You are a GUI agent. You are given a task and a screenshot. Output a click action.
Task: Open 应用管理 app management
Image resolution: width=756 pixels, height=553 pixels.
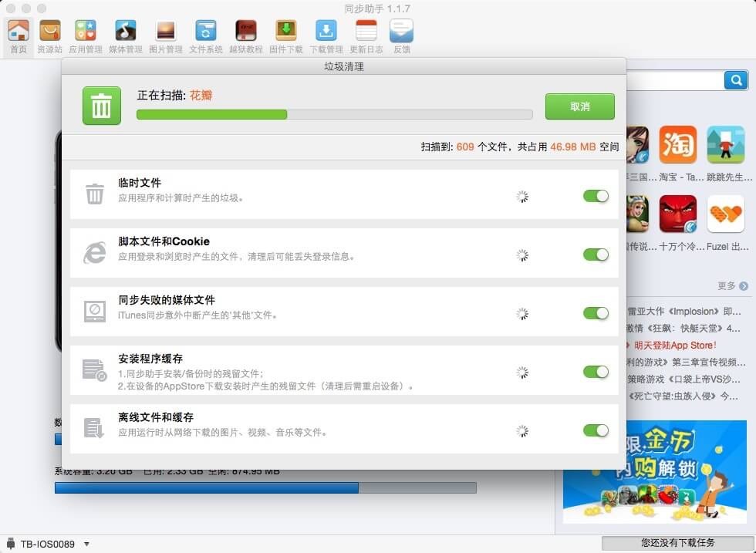pos(85,35)
